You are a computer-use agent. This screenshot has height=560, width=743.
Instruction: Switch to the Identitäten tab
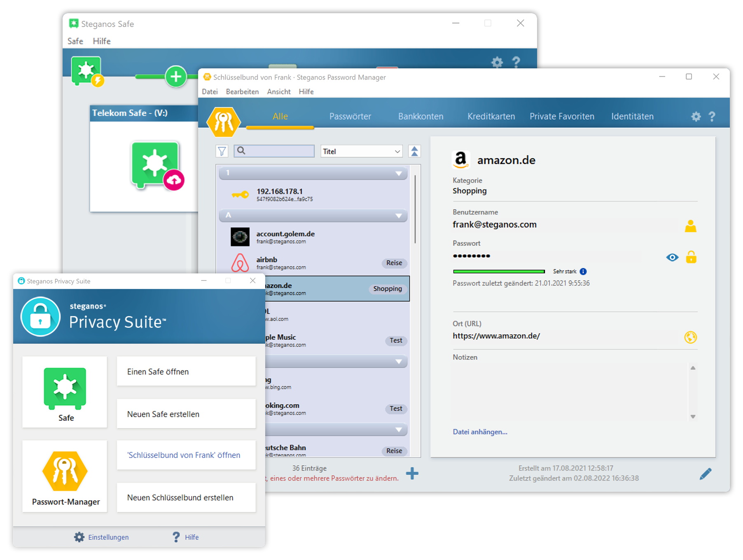[x=632, y=117]
